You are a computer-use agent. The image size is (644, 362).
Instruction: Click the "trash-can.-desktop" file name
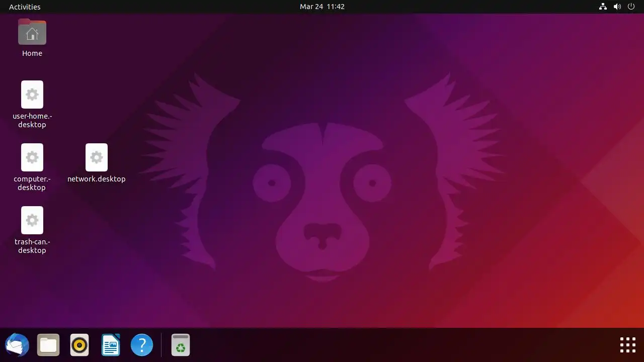point(32,246)
